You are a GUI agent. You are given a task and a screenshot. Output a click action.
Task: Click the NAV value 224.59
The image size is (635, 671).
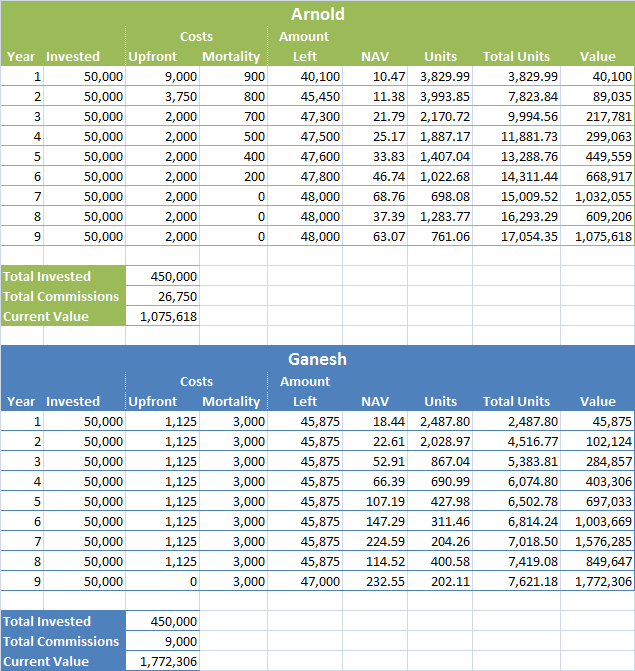385,541
